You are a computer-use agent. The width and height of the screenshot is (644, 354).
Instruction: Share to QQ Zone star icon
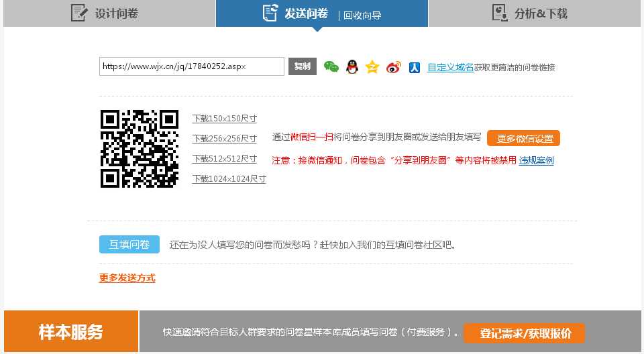click(x=372, y=66)
